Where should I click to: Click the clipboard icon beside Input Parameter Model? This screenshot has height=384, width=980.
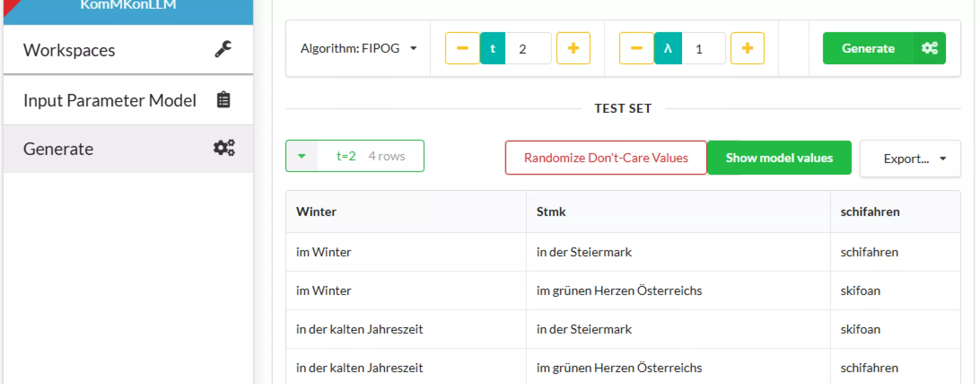tap(223, 100)
